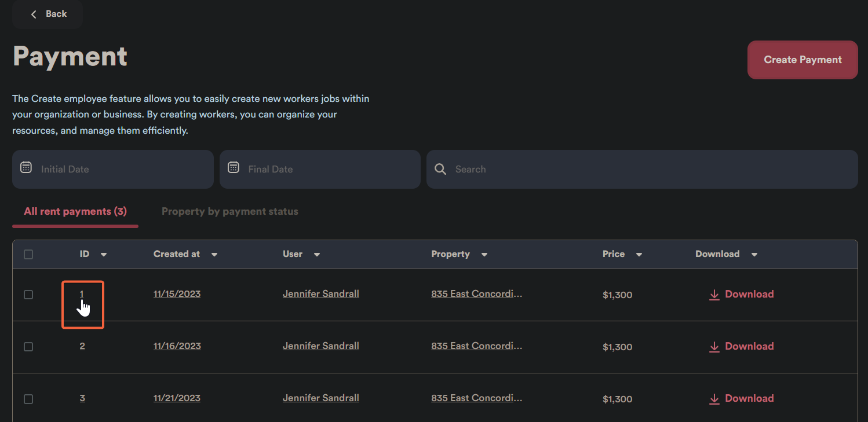Image resolution: width=868 pixels, height=422 pixels.
Task: Open Jennifer Sandrall link in row 2
Action: click(x=320, y=346)
